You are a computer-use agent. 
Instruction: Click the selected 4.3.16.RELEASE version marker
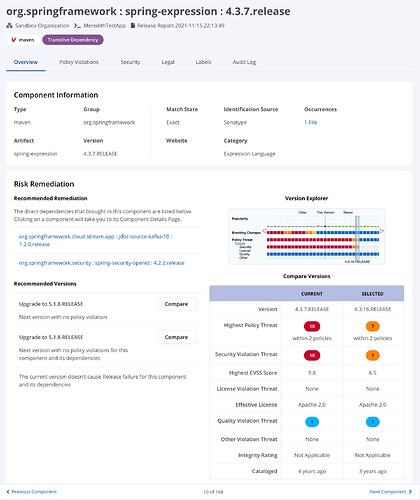pos(357,239)
